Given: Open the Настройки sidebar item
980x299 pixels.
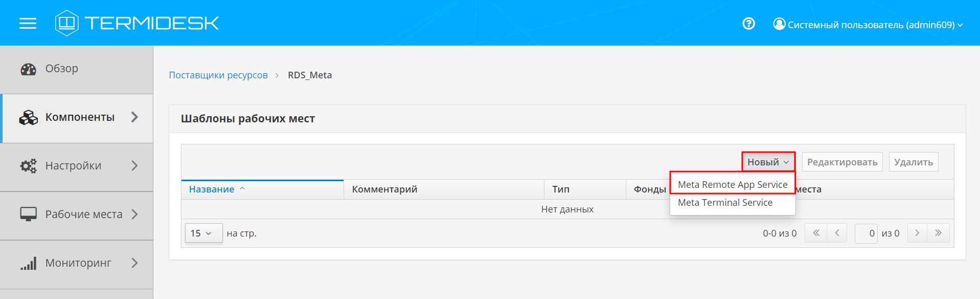Looking at the screenshot, I should point(77,166).
